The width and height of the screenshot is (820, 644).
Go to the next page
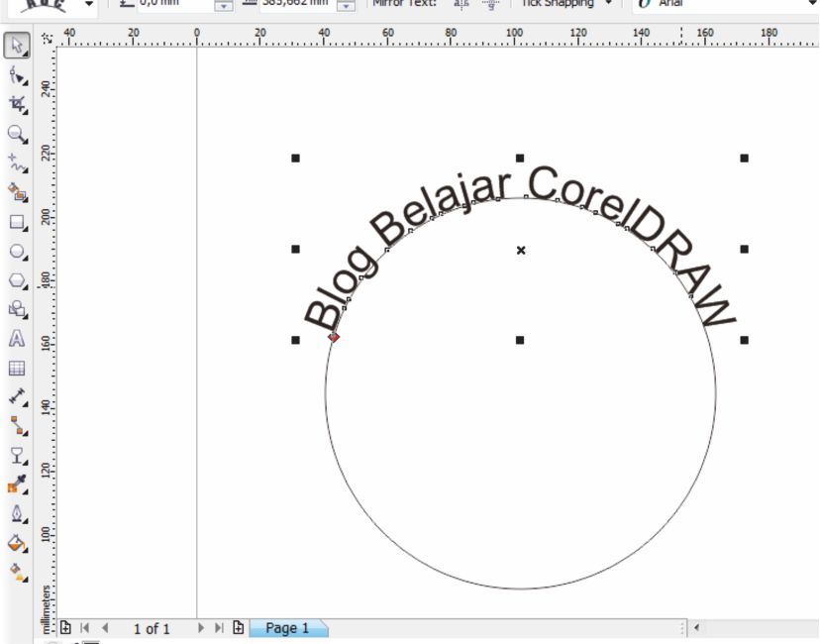201,628
